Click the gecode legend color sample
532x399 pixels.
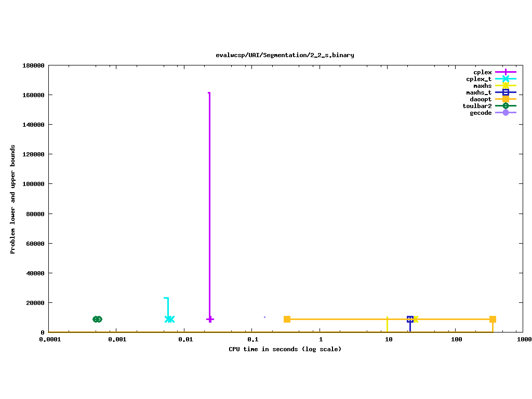506,113
